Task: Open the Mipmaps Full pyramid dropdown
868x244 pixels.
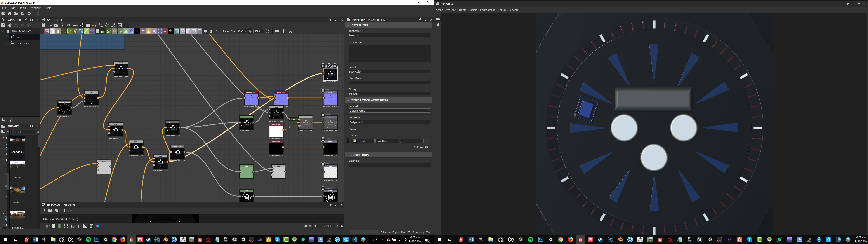Action: click(389, 122)
